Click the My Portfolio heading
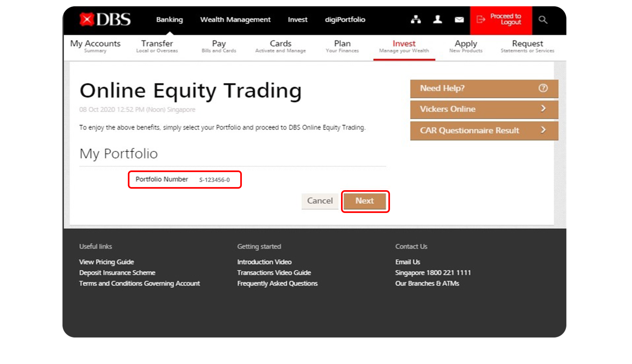 tap(119, 154)
